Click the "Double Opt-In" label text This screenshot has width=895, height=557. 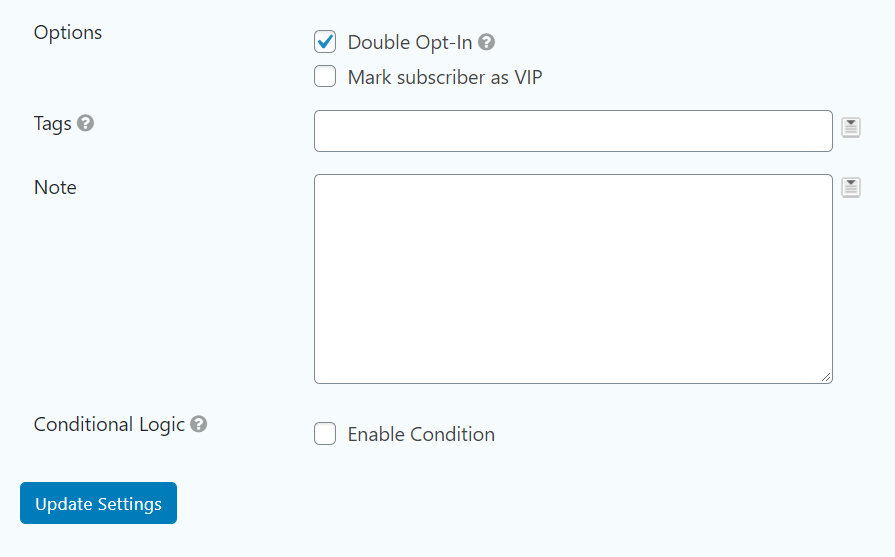[x=410, y=42]
